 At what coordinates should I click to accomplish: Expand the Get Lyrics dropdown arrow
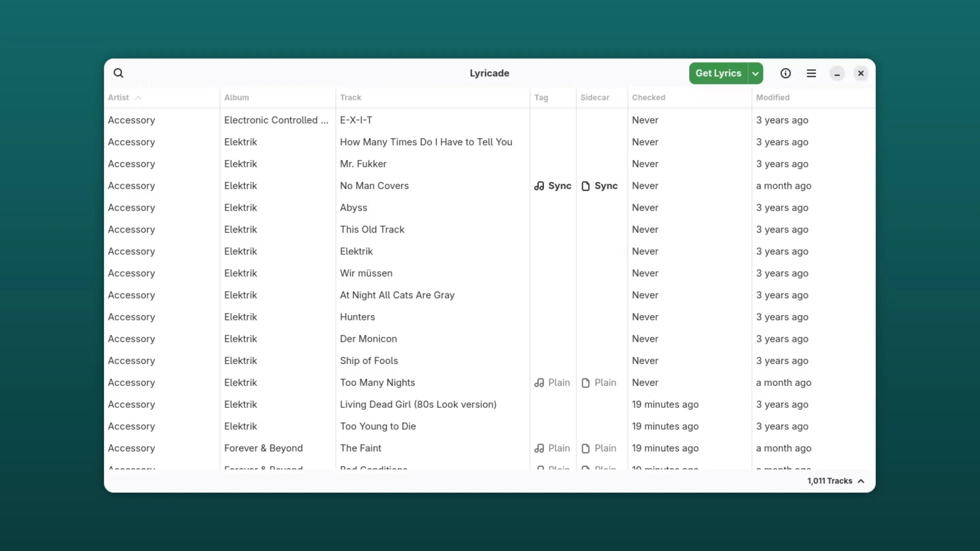[755, 73]
